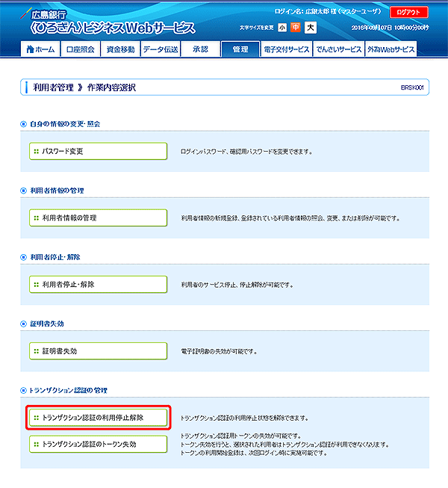Image resolution: width=448 pixels, height=488 pixels.
Task: Click the 自身の情報の変更・照会 heading
Action: (x=65, y=124)
